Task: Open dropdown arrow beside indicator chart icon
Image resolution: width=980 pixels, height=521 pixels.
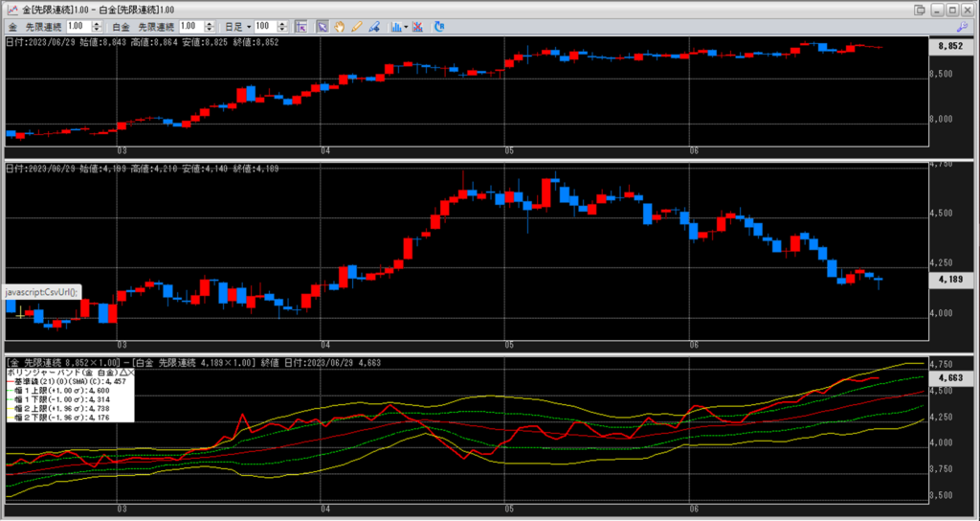Action: [407, 26]
